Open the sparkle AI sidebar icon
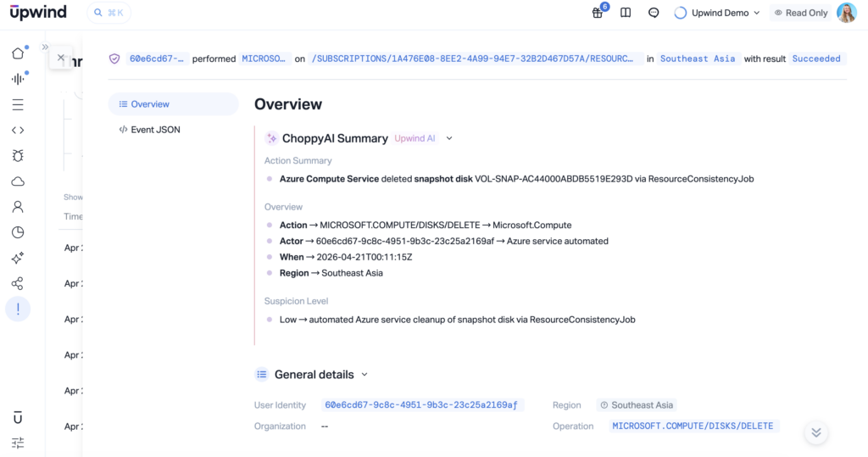The image size is (868, 457). 18,258
